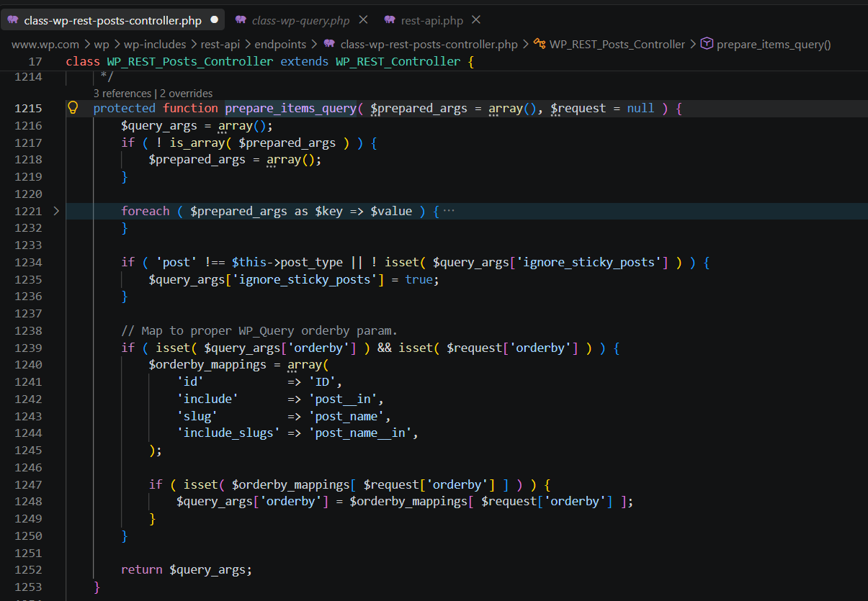
Task: Open the rest-api breadcrumb segment
Action: point(220,44)
